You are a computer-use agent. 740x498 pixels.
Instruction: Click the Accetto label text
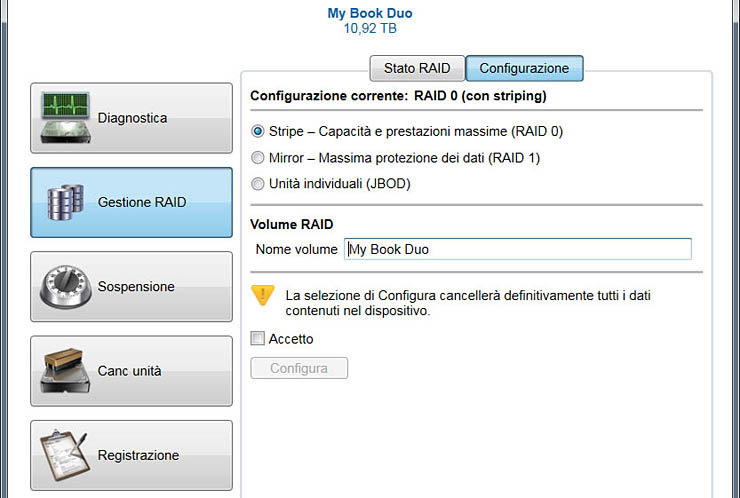[291, 339]
